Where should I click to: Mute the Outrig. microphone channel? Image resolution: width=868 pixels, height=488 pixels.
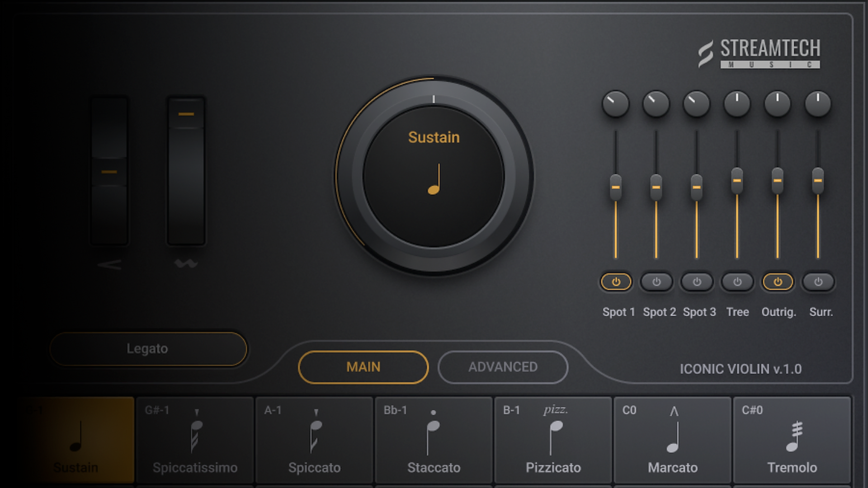coord(778,282)
